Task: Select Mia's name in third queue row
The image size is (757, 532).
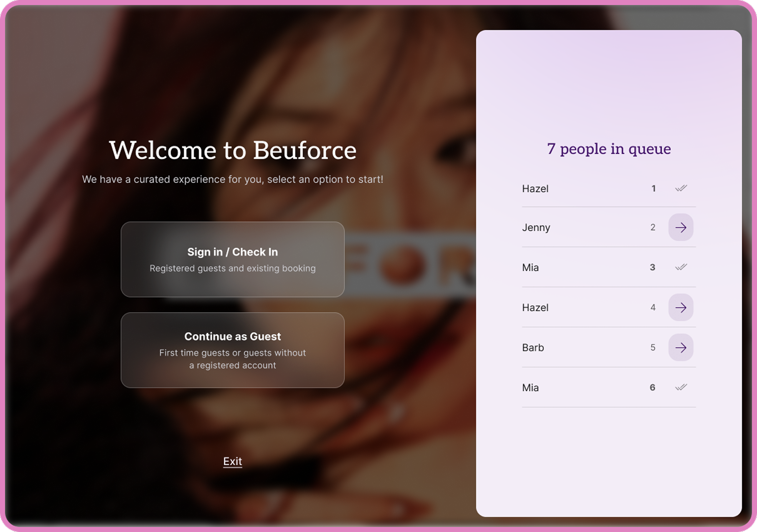Action: [x=530, y=268]
